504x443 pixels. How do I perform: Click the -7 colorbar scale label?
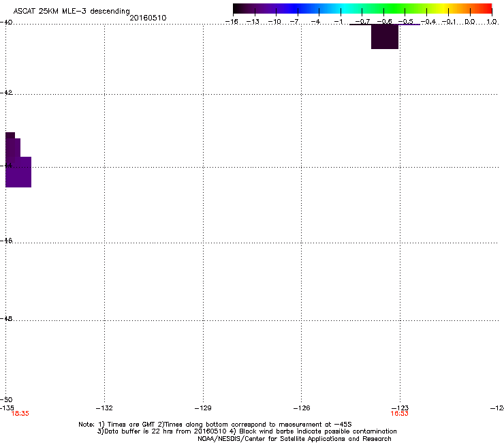294,22
